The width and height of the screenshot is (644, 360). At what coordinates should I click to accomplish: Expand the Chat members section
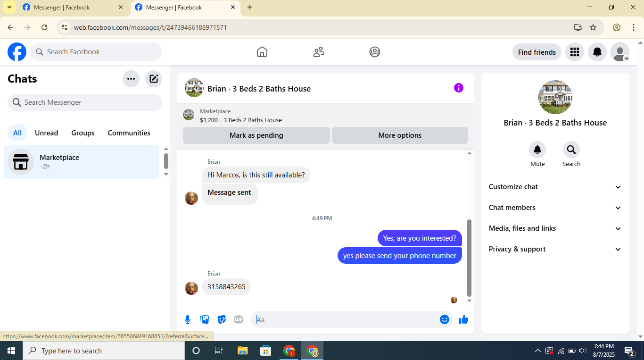click(x=555, y=208)
